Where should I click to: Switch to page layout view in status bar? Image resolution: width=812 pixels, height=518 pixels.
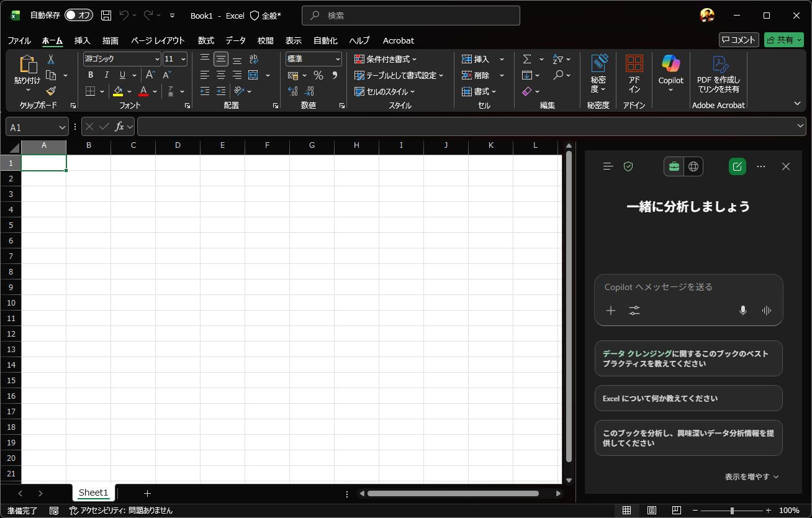pos(652,511)
